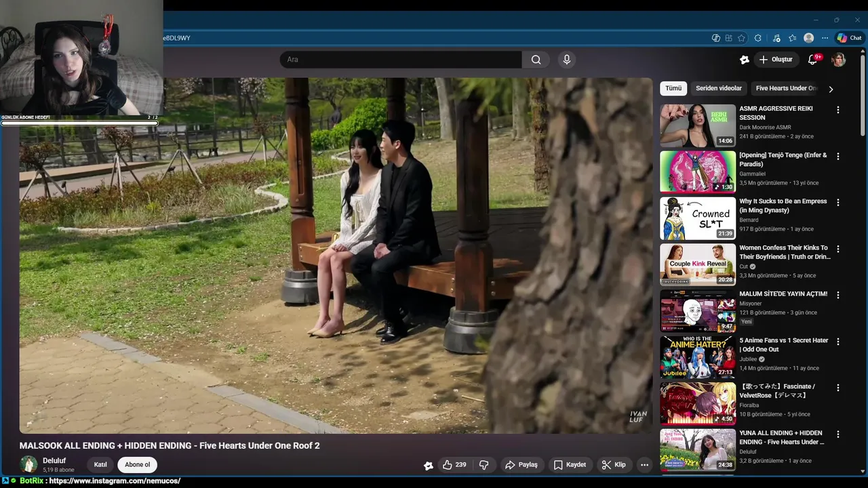Open options for Women Confess Kinks video

(837, 249)
